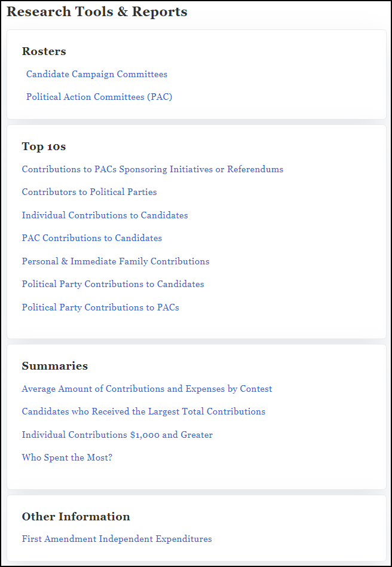This screenshot has height=567, width=392.
Task: Open Personal & Immediate Family Contributions
Action: [x=115, y=261]
